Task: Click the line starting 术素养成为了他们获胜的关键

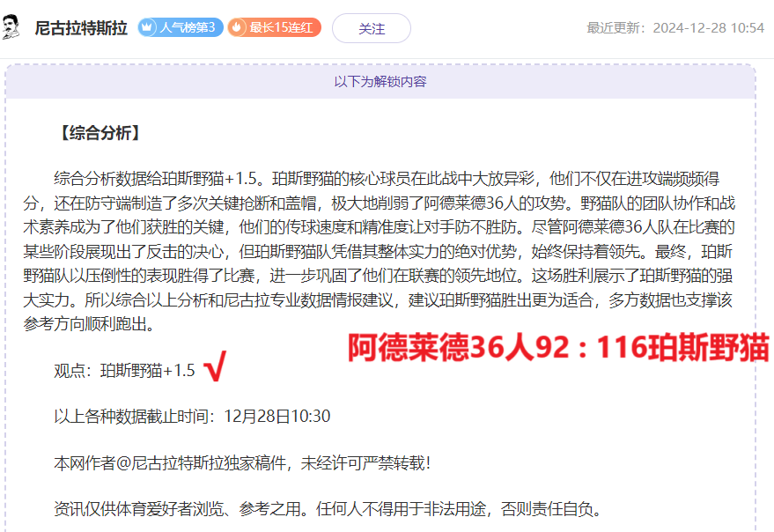Action: (379, 226)
